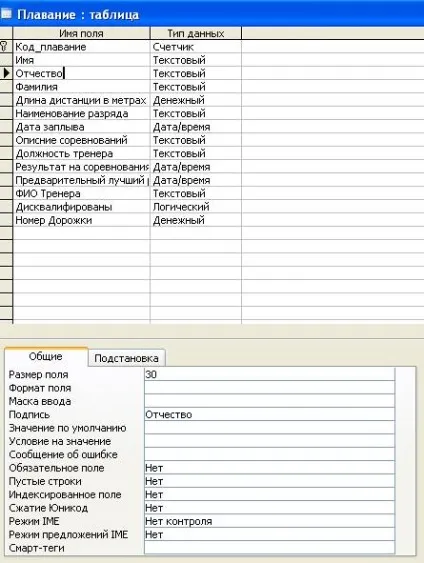Click the Смарт-теги input
This screenshot has height=563, width=424.
[269, 548]
